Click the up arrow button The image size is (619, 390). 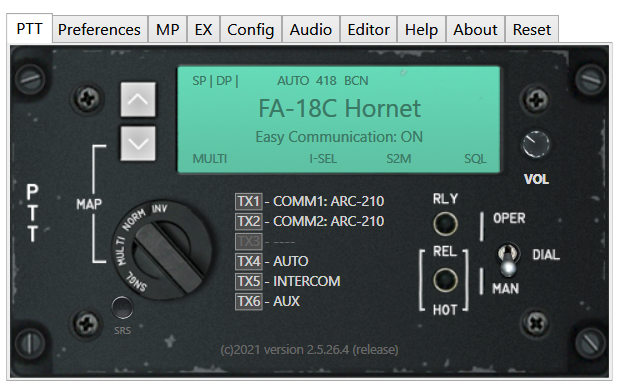pyautogui.click(x=138, y=100)
